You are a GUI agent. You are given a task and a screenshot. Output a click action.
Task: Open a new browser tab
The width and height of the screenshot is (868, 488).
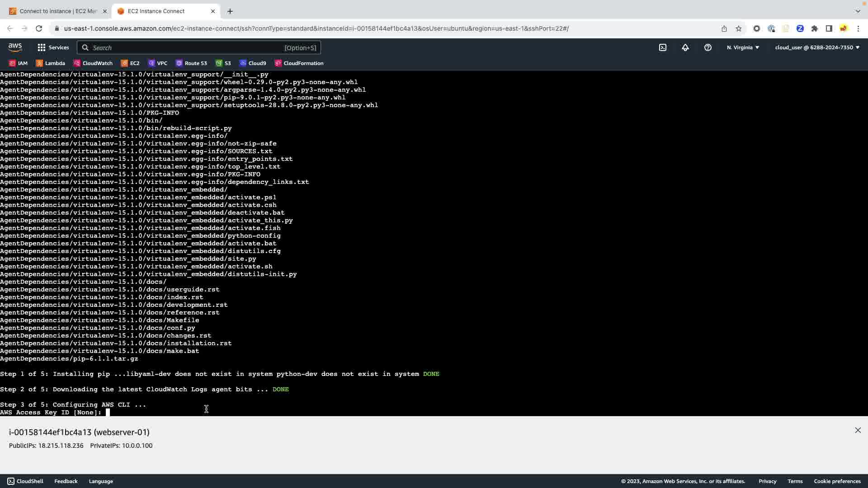[x=230, y=11]
